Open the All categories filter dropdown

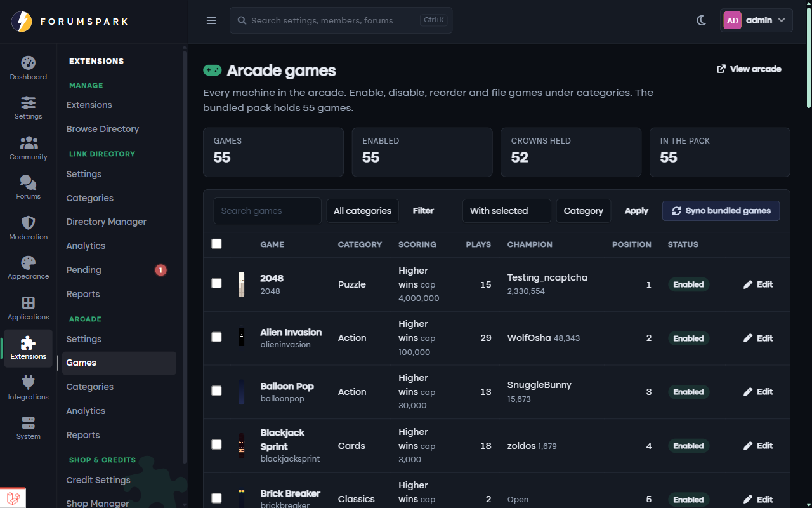coord(363,211)
